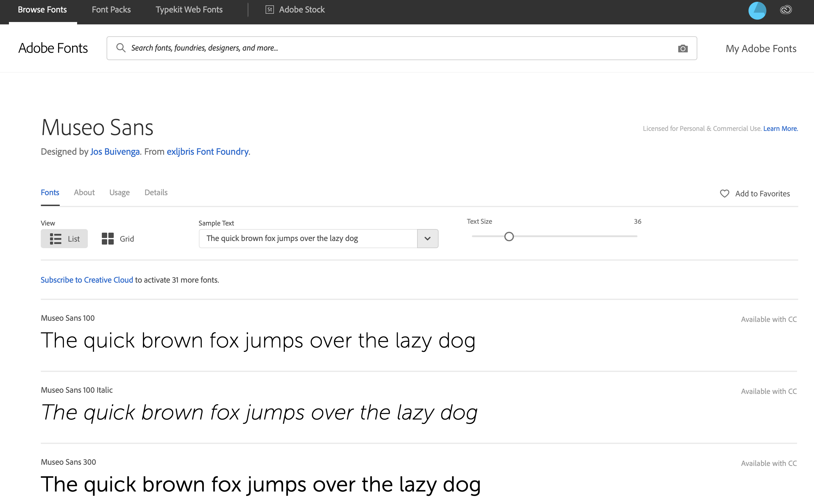Image resolution: width=814 pixels, height=504 pixels.
Task: Click the search magnifier icon
Action: 121,48
